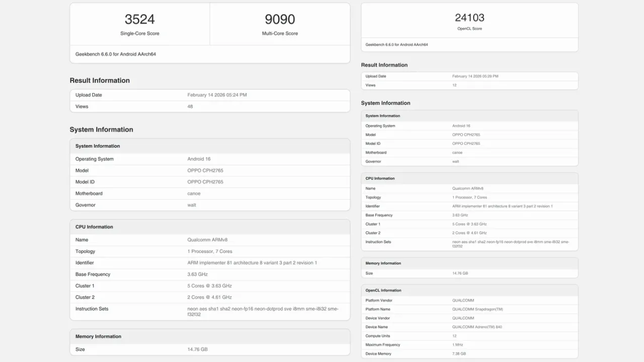Click the Device Name row label
The width and height of the screenshot is (644, 362).
point(377,327)
